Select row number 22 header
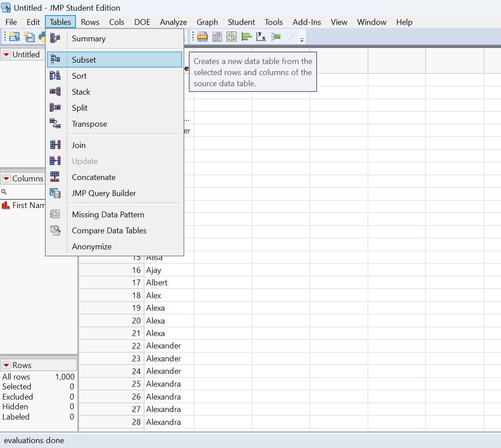The height and width of the screenshot is (448, 501). click(x=136, y=346)
